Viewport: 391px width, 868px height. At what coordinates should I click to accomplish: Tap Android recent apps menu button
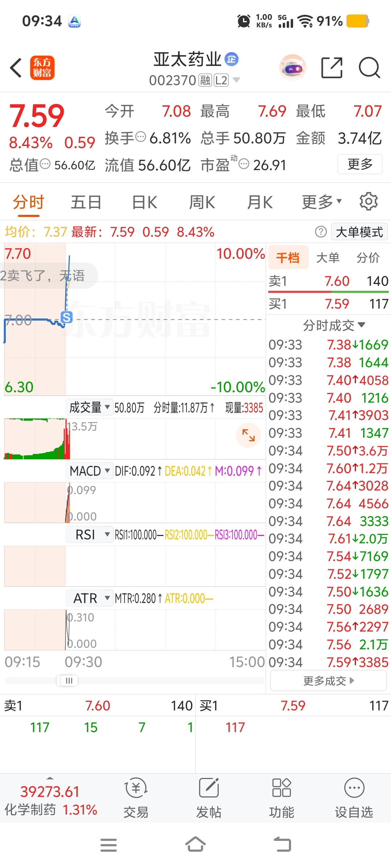109,845
